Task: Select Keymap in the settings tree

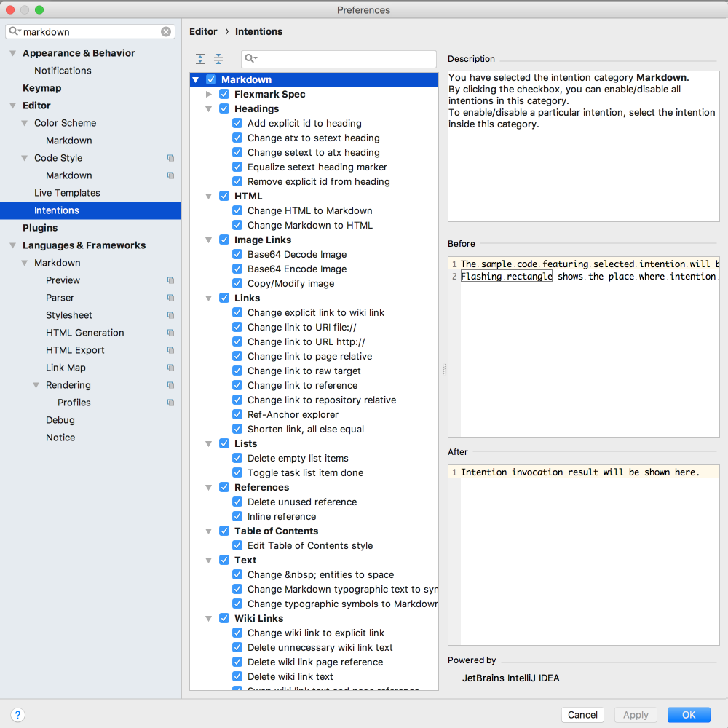Action: (x=41, y=88)
